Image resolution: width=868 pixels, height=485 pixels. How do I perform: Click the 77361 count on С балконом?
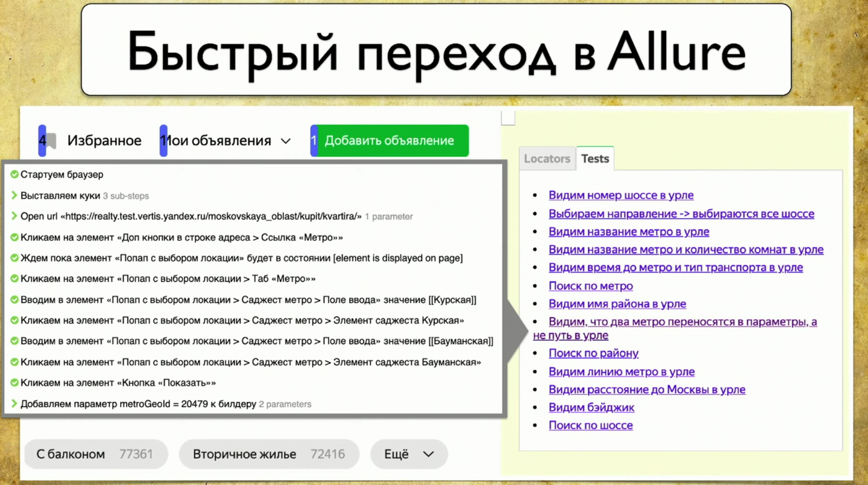(136, 454)
